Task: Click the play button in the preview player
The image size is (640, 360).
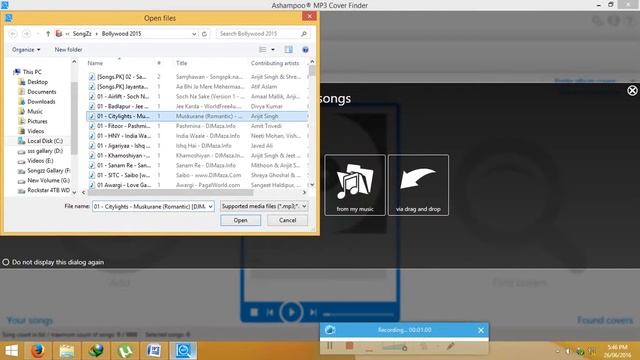Action: [x=291, y=312]
